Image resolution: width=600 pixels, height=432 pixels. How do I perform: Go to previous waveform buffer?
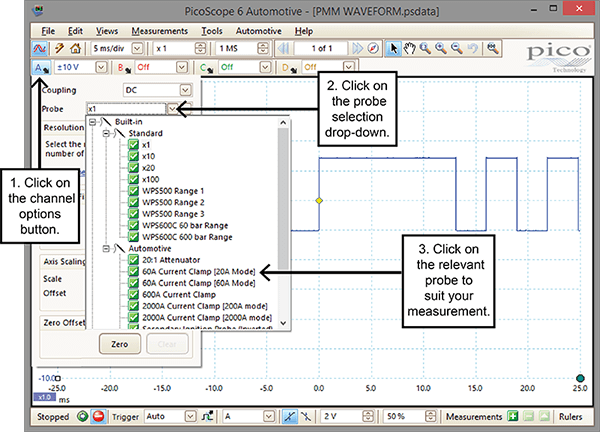click(x=284, y=49)
